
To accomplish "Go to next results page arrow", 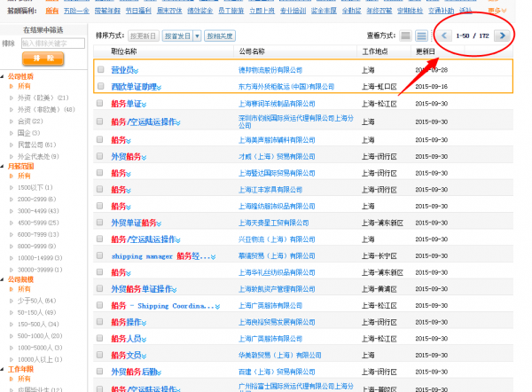I will [502, 35].
